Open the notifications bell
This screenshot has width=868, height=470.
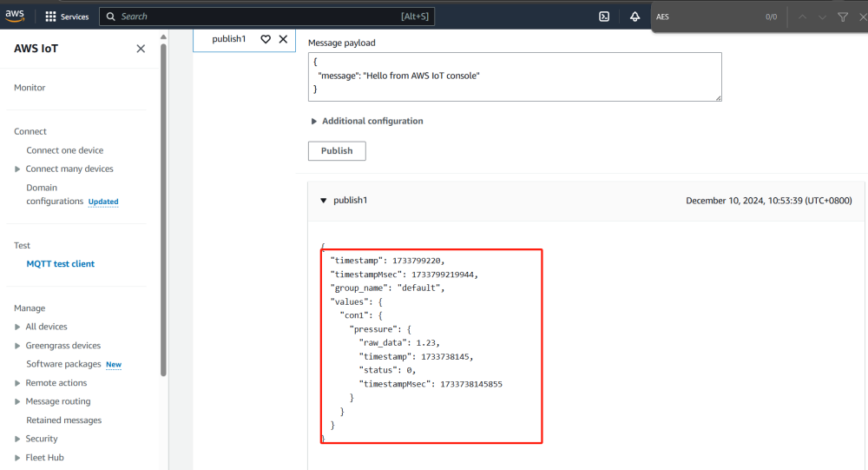click(x=635, y=17)
